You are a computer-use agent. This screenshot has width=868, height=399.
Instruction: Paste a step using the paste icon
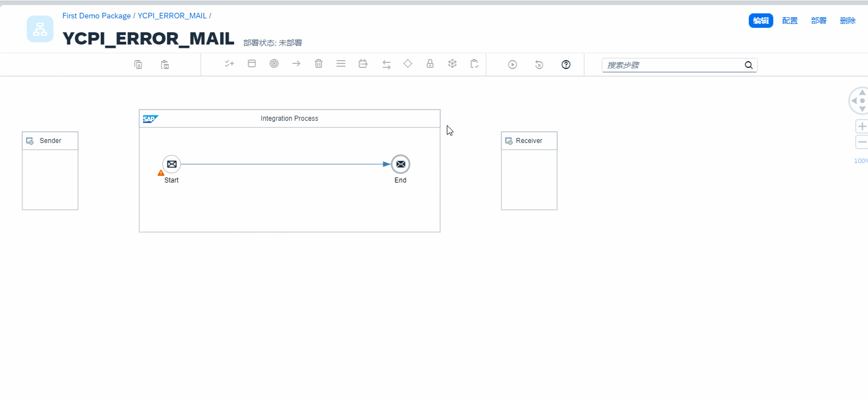(x=165, y=65)
